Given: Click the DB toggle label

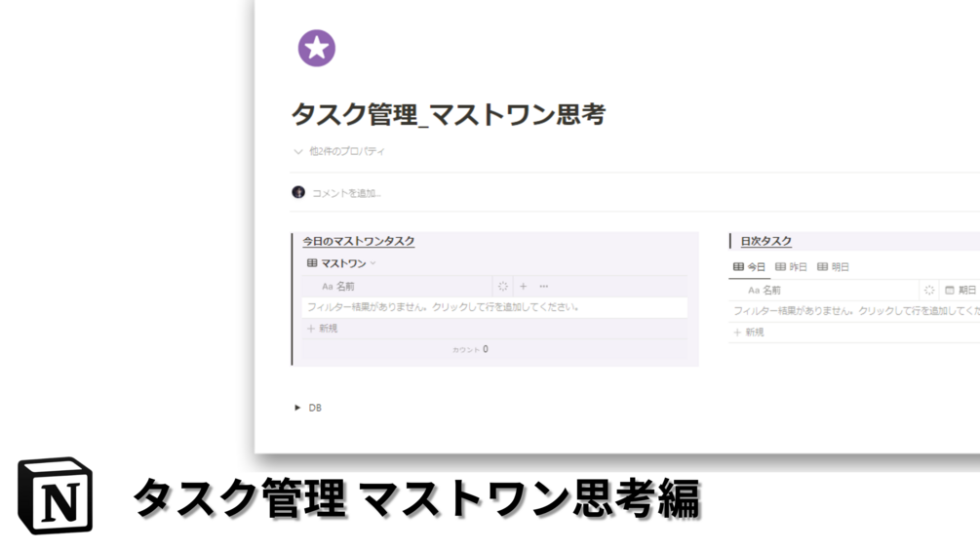Looking at the screenshot, I should 315,408.
